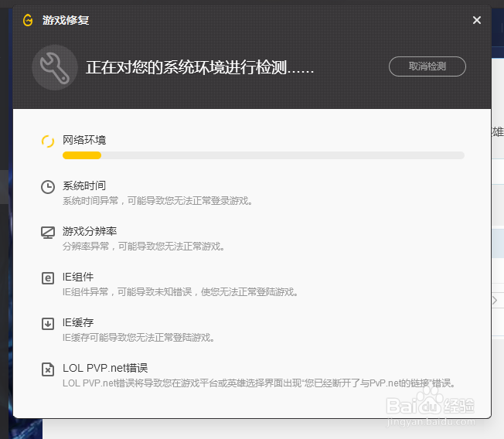The width and height of the screenshot is (504, 439).
Task: Click the wrench repair icon
Action: tap(55, 67)
